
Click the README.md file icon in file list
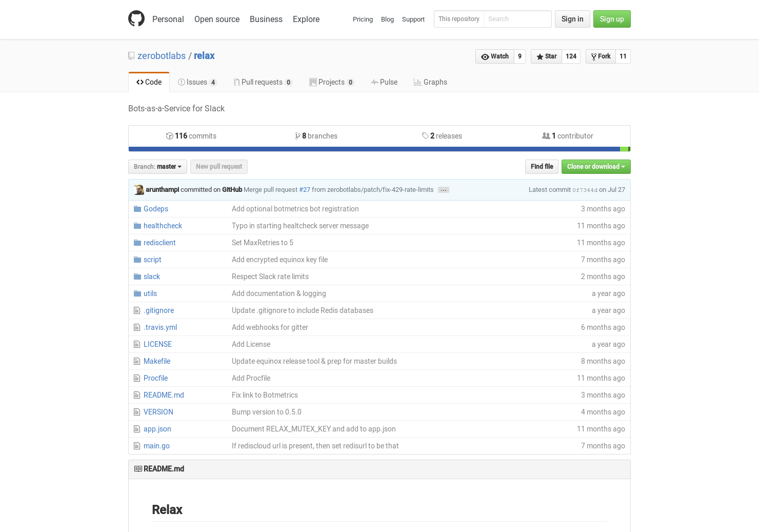(137, 395)
